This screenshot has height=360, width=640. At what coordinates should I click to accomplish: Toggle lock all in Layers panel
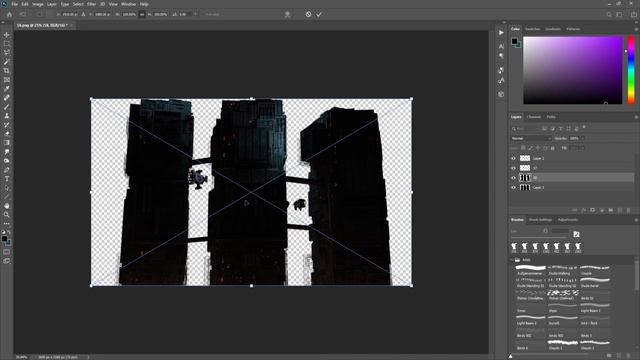point(553,148)
